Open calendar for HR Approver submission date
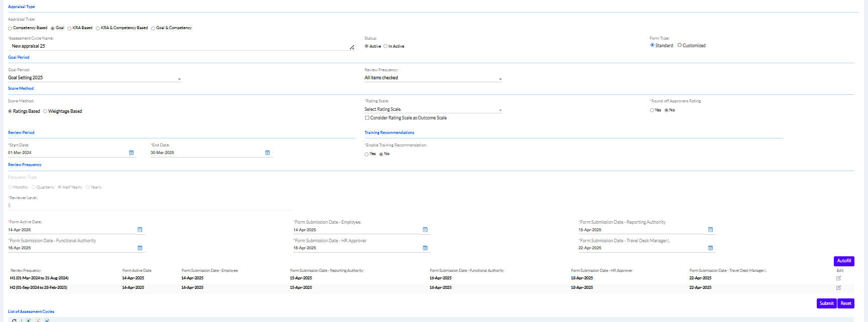Image resolution: width=868 pixels, height=322 pixels. tap(425, 248)
